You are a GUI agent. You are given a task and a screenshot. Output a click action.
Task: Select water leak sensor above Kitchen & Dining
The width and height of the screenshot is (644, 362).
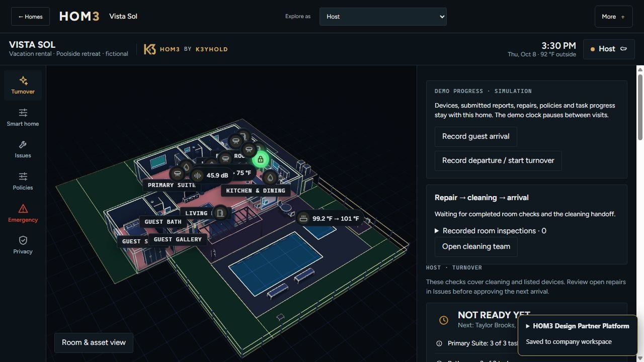270,177
